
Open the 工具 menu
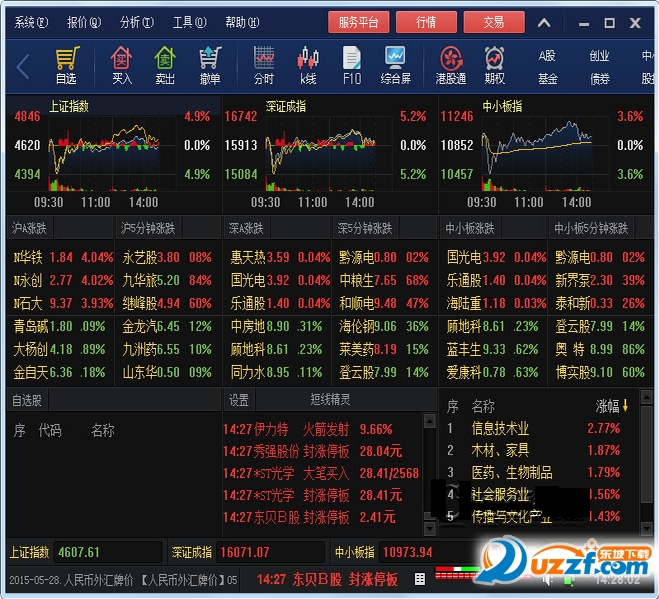(x=190, y=22)
